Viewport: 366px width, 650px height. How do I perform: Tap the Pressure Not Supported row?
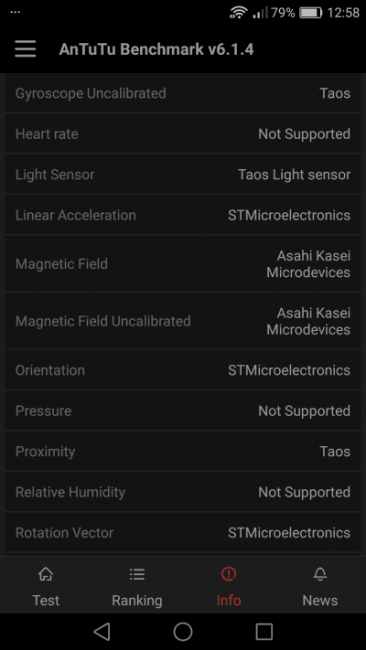pos(183,411)
